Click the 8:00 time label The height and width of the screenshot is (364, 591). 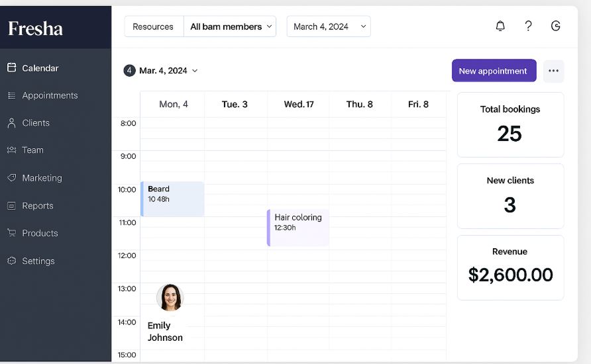pos(128,124)
